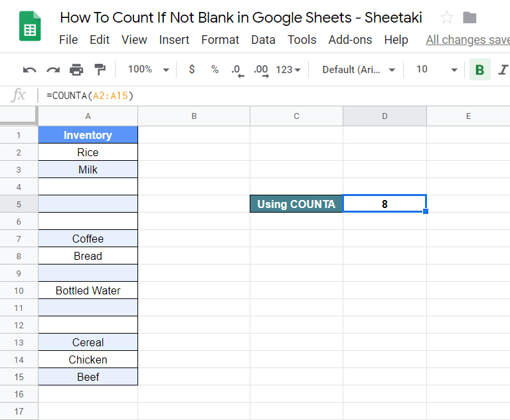
Task: Select column A header
Action: point(88,116)
